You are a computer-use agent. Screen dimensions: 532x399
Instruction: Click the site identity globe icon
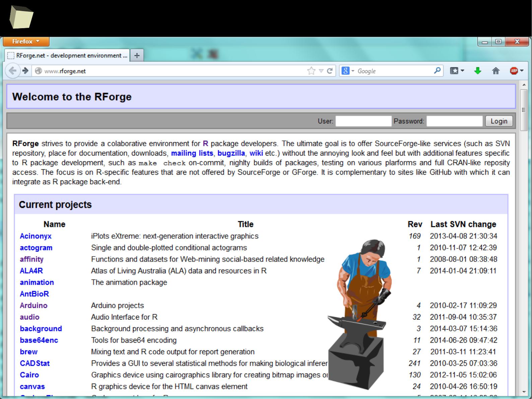click(39, 71)
